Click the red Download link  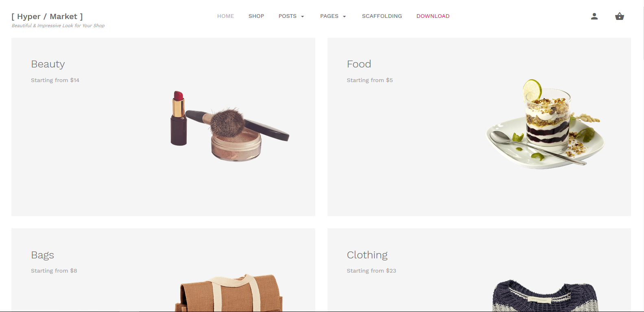coord(433,16)
